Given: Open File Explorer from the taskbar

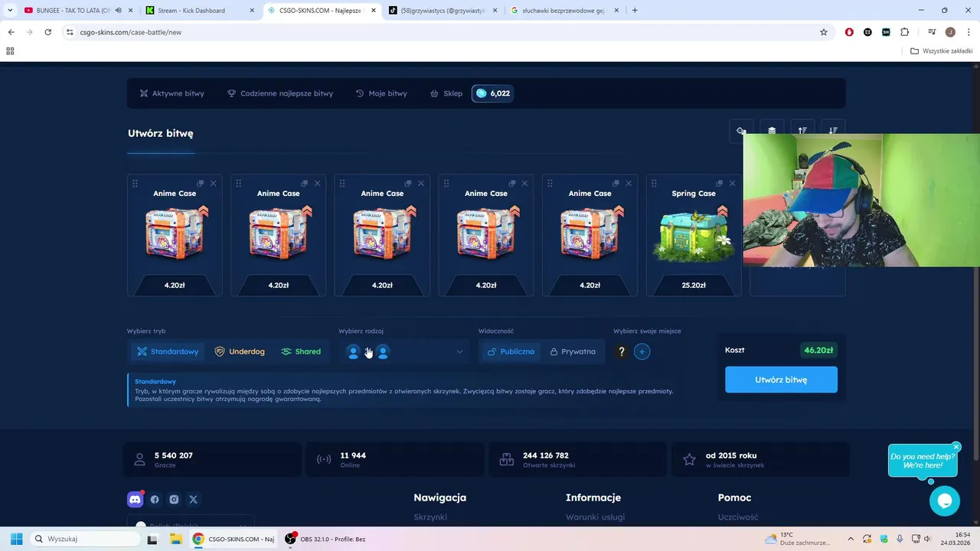Looking at the screenshot, I should click(177, 539).
